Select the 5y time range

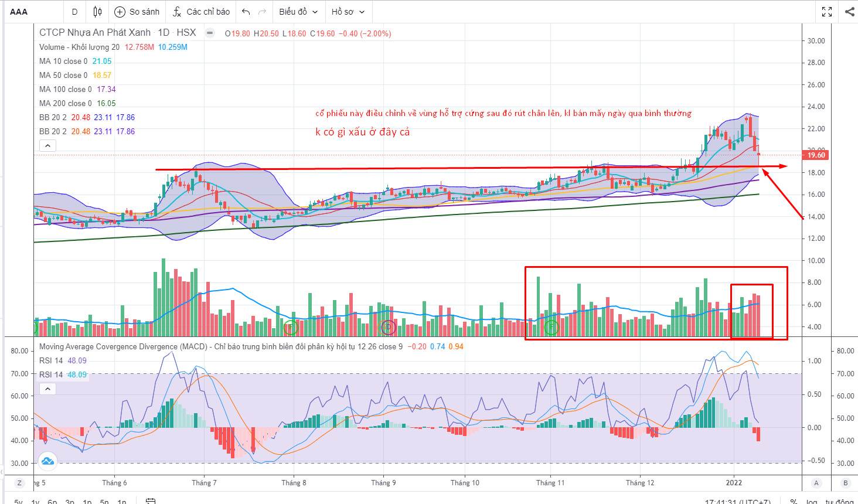[18, 502]
